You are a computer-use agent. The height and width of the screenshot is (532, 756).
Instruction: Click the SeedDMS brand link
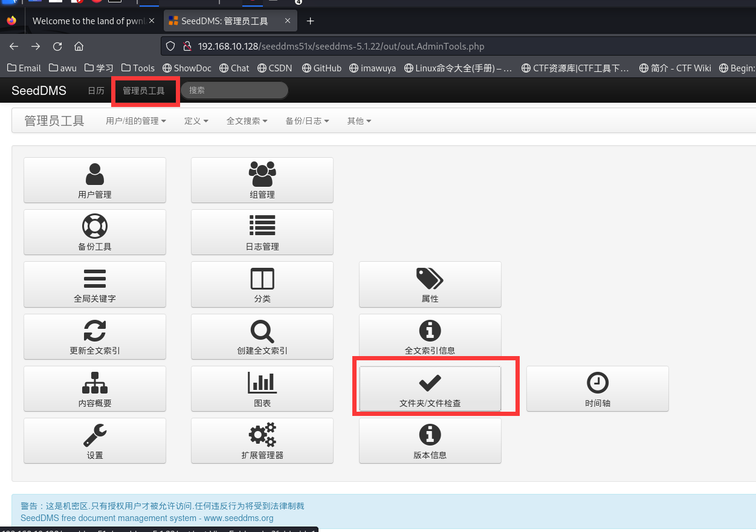tap(39, 91)
